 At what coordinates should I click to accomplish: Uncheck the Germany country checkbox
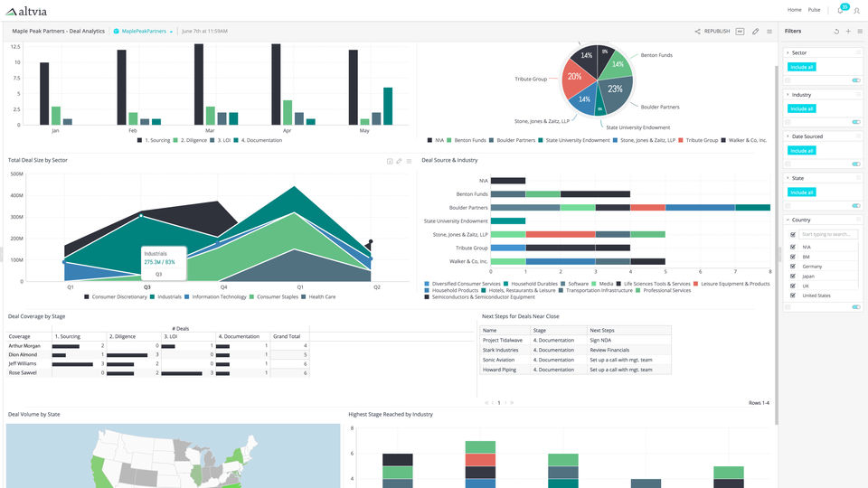coord(793,266)
